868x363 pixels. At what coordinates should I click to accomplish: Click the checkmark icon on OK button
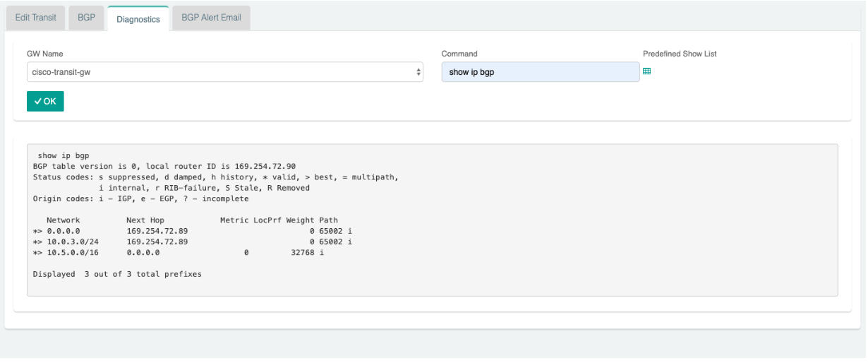click(35, 102)
